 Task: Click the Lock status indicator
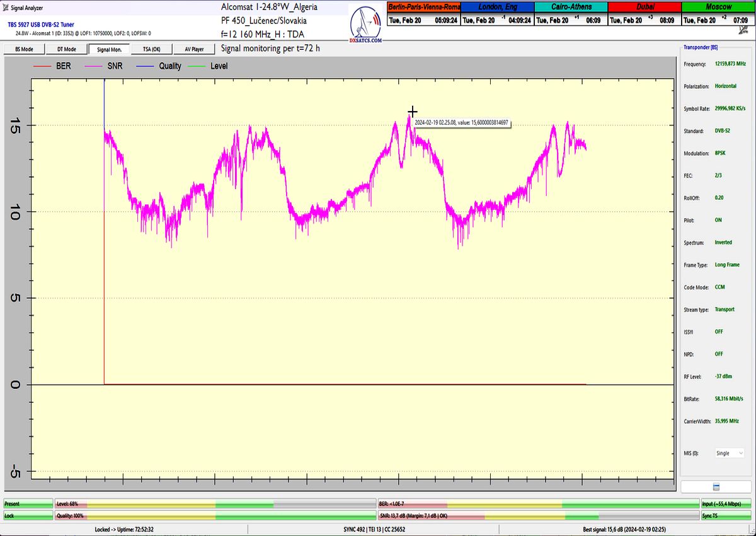point(28,515)
